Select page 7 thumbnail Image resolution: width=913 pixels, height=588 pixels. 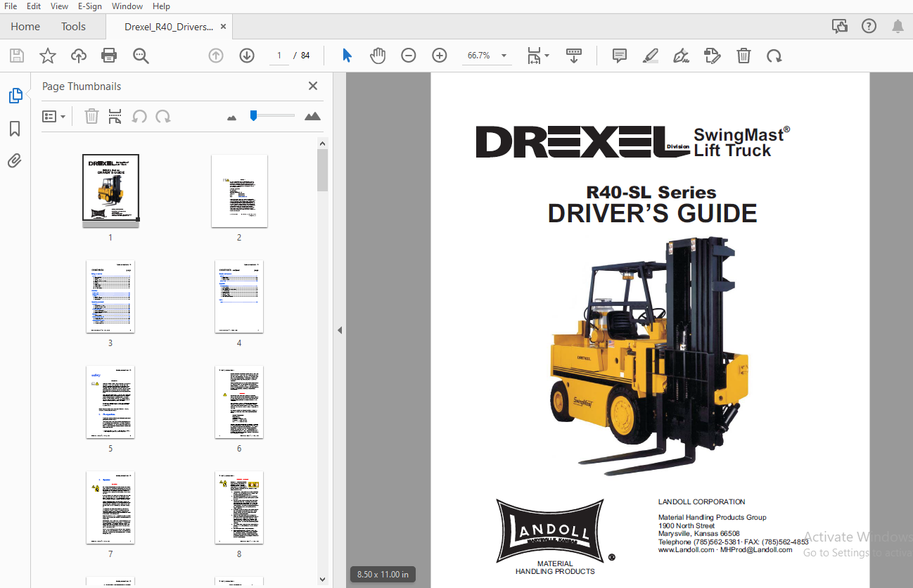(110, 507)
